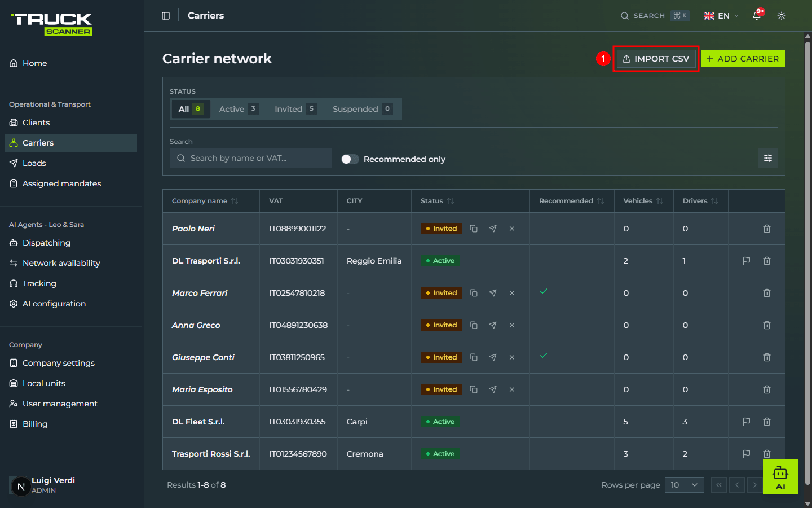This screenshot has width=812, height=508.
Task: Go to previous results page
Action: click(x=737, y=485)
